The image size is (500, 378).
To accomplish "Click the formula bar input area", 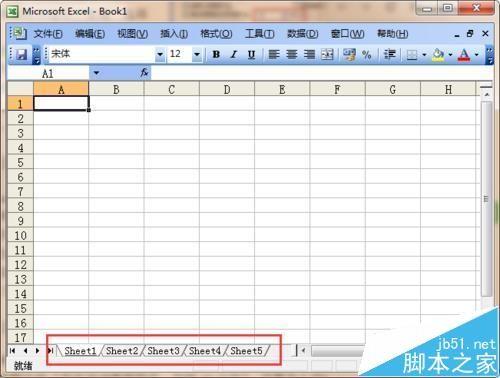I will pos(322,73).
